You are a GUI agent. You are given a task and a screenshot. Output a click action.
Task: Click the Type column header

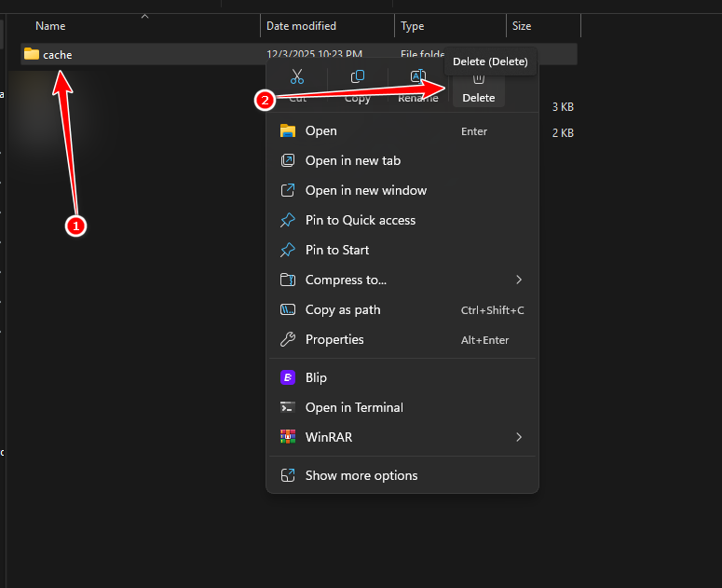click(412, 26)
